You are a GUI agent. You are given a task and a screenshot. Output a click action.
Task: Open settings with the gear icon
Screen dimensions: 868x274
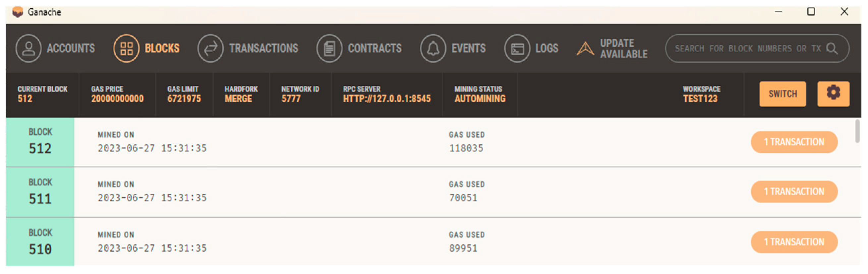click(x=833, y=94)
